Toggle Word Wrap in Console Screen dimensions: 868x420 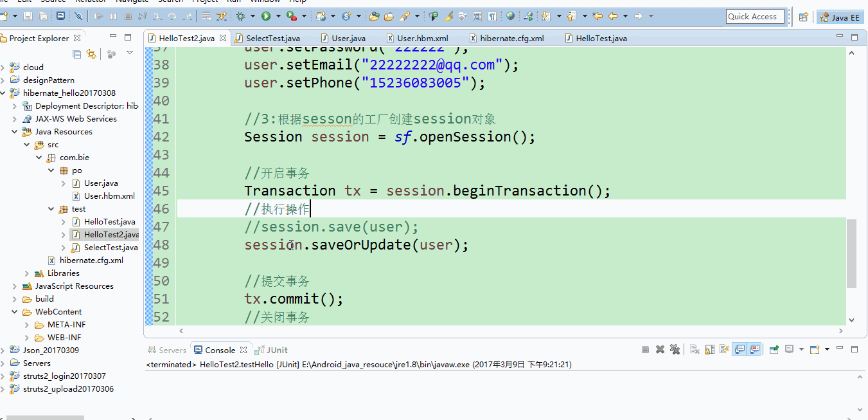coord(724,349)
